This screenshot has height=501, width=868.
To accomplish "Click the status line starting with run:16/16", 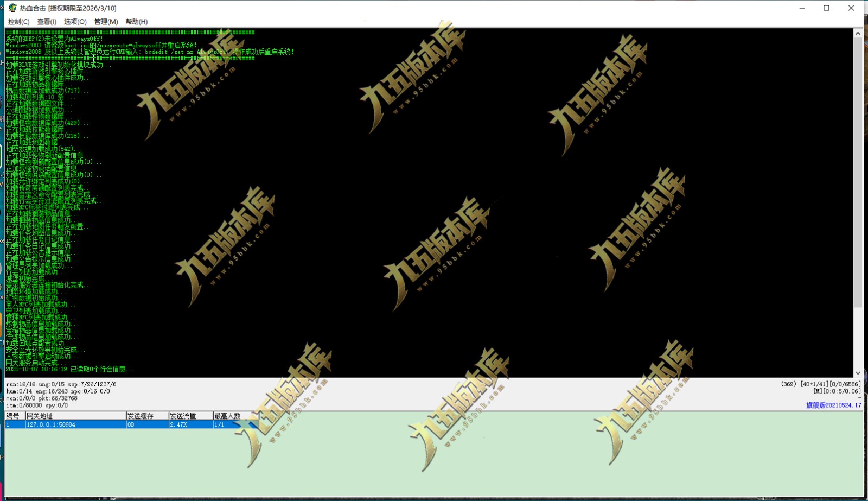I will pos(61,384).
